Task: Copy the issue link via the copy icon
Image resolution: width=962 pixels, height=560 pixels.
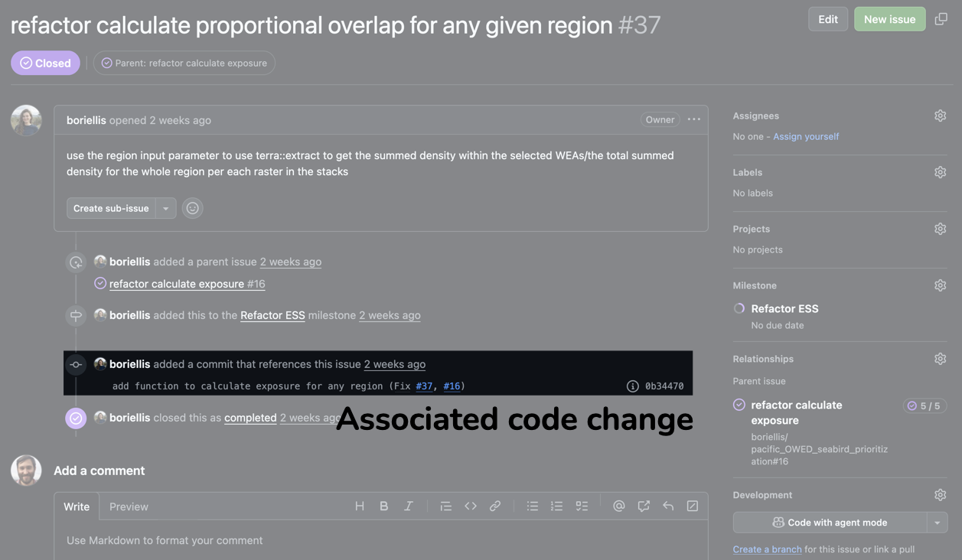Action: [941, 19]
